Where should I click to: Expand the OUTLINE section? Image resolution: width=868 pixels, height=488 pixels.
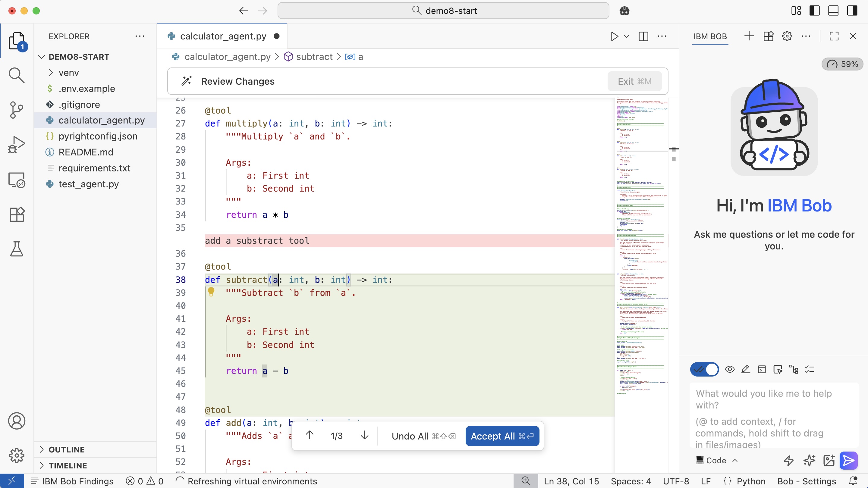[x=66, y=449]
